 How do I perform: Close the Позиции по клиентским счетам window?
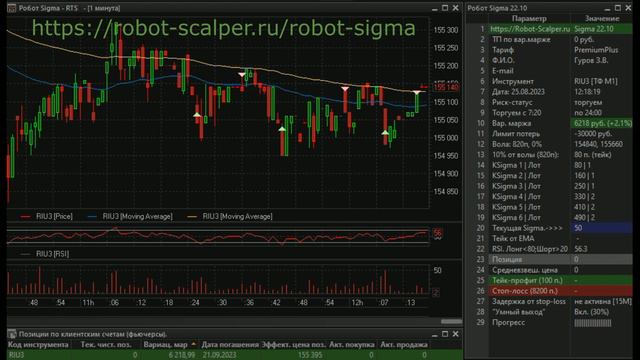tap(456, 334)
